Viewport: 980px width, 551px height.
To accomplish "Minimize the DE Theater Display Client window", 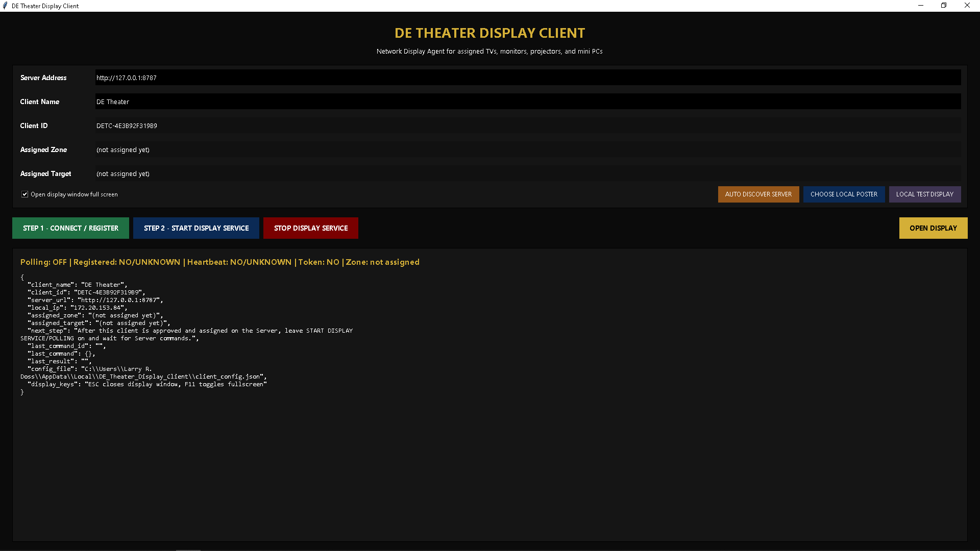I will [921, 6].
